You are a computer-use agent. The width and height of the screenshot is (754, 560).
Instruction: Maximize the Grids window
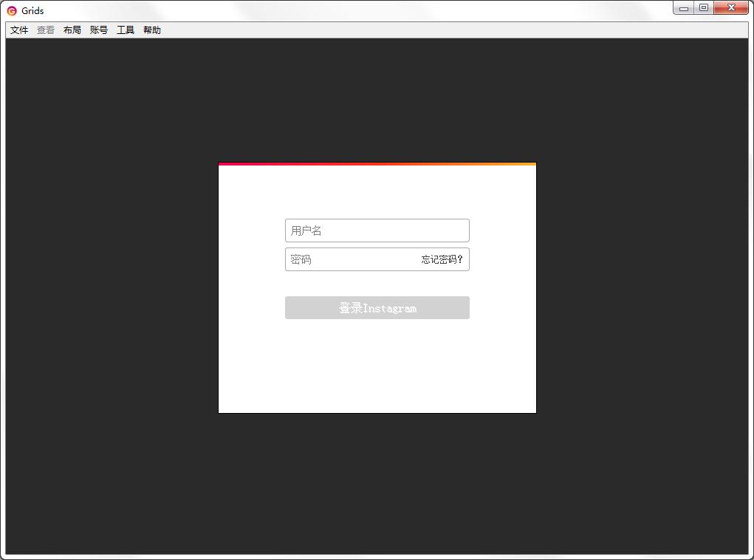click(x=704, y=7)
